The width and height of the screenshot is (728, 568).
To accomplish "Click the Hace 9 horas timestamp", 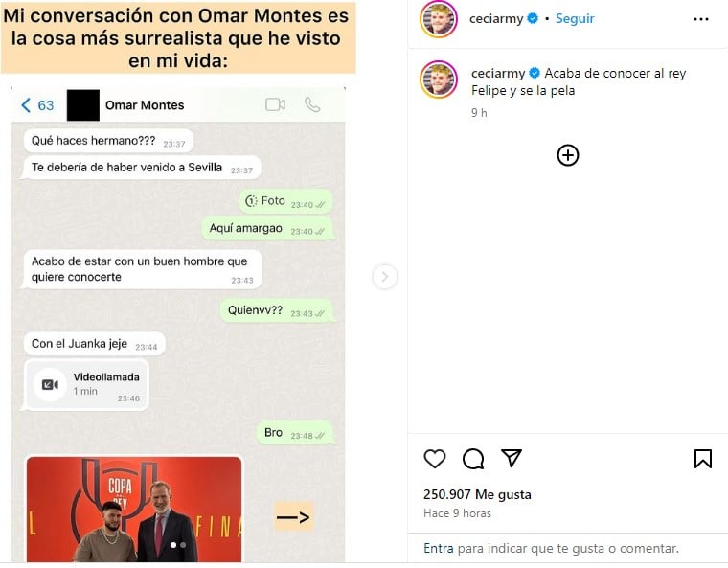I will coord(457,513).
